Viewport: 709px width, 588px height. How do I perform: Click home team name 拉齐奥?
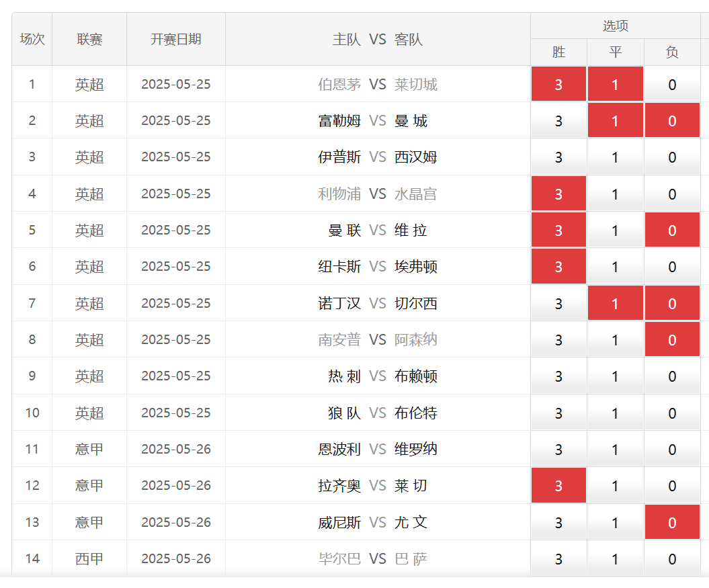[x=339, y=485]
